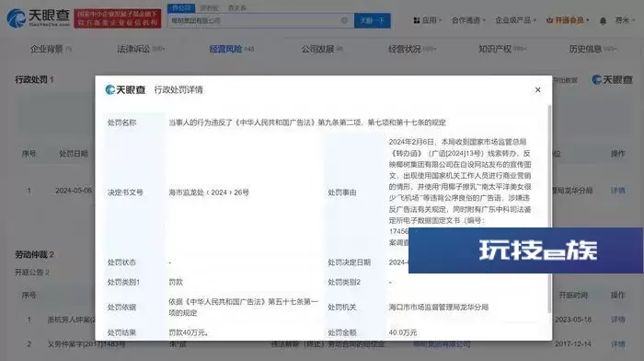644x361 pixels.
Task: Click the 开通会员 crown icon
Action: coord(549,20)
